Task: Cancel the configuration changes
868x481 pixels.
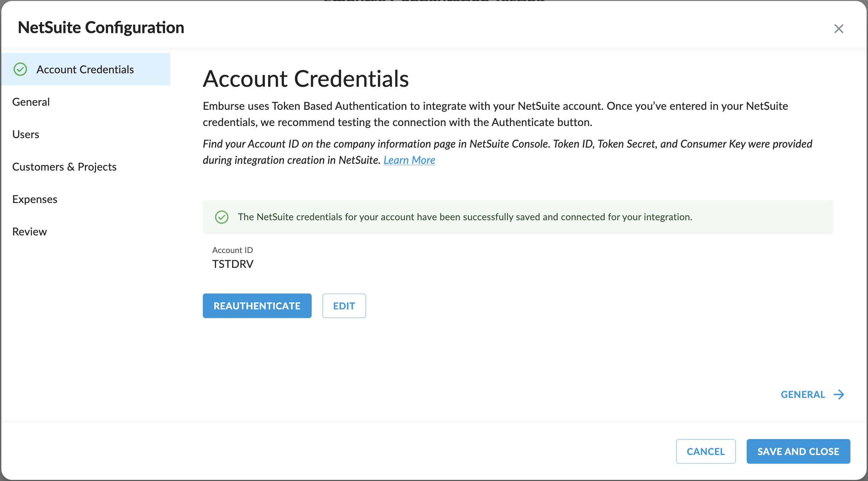Action: tap(705, 451)
